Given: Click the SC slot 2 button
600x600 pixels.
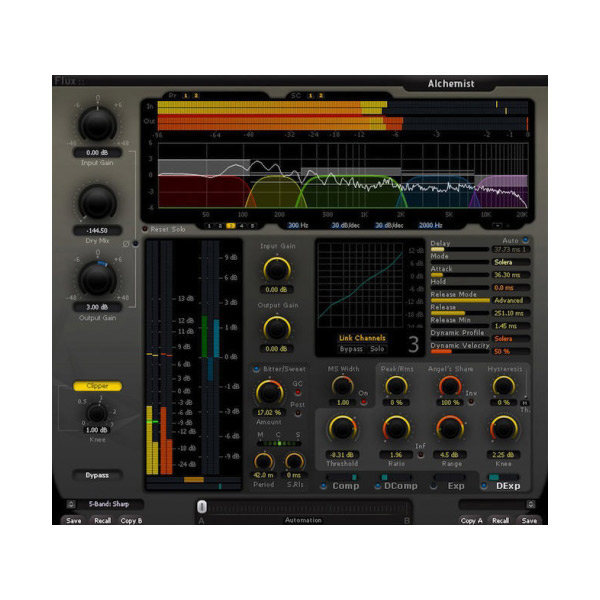Looking at the screenshot, I should (321, 96).
